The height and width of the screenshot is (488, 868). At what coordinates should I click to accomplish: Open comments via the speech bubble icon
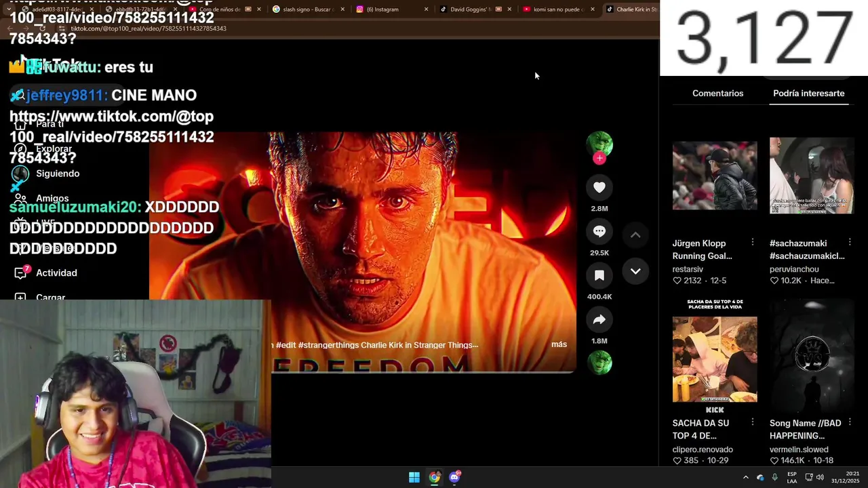click(x=599, y=232)
